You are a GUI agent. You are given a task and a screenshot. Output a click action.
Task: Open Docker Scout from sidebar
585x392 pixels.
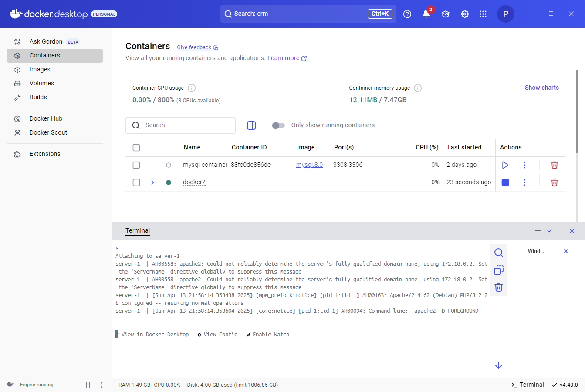pyautogui.click(x=55, y=133)
